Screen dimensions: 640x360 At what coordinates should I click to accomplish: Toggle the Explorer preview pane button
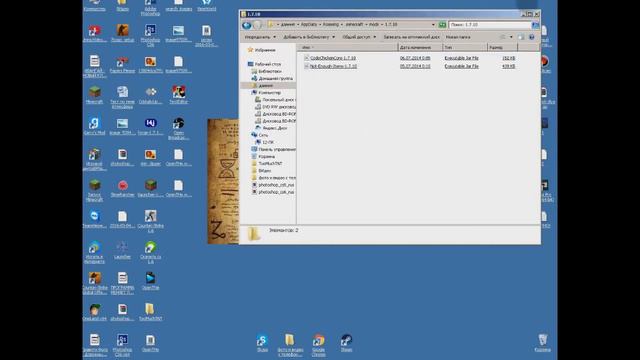(x=521, y=37)
